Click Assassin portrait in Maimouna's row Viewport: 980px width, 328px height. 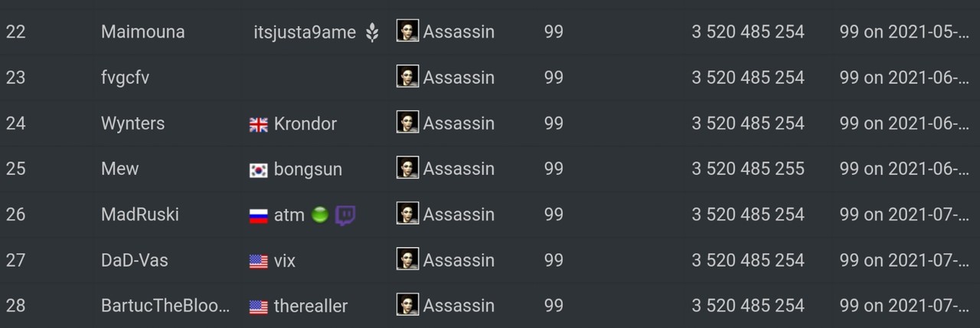tap(407, 31)
